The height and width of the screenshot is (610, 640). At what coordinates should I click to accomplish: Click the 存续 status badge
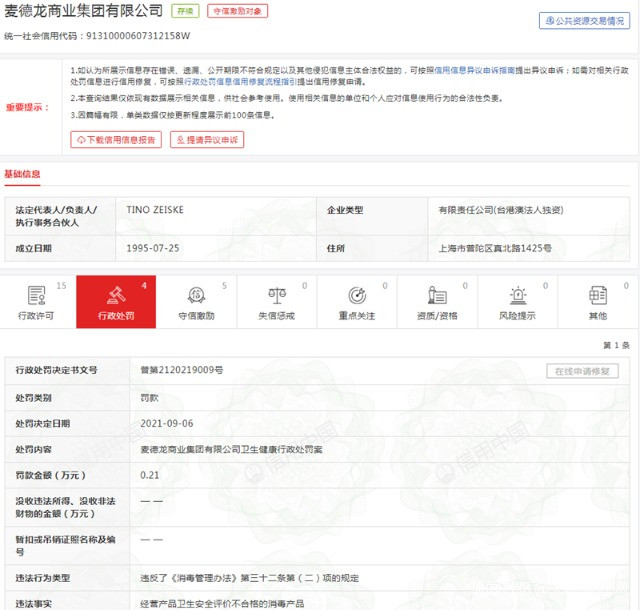click(185, 11)
